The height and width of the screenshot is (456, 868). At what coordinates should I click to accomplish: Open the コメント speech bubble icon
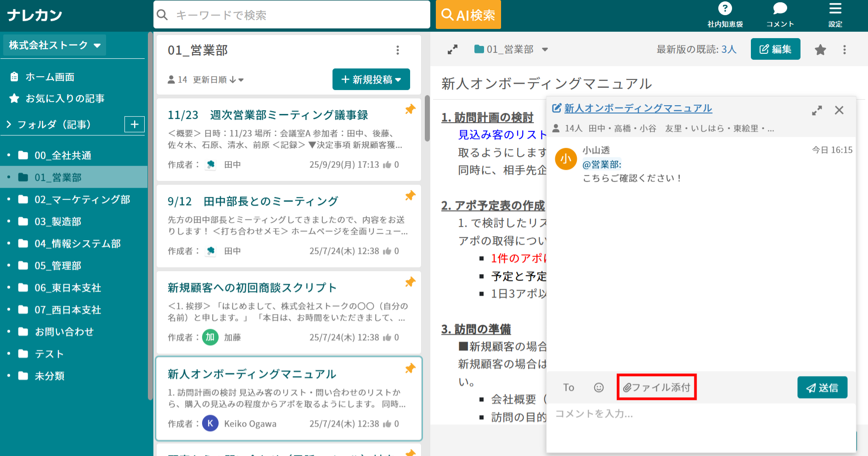click(x=779, y=8)
